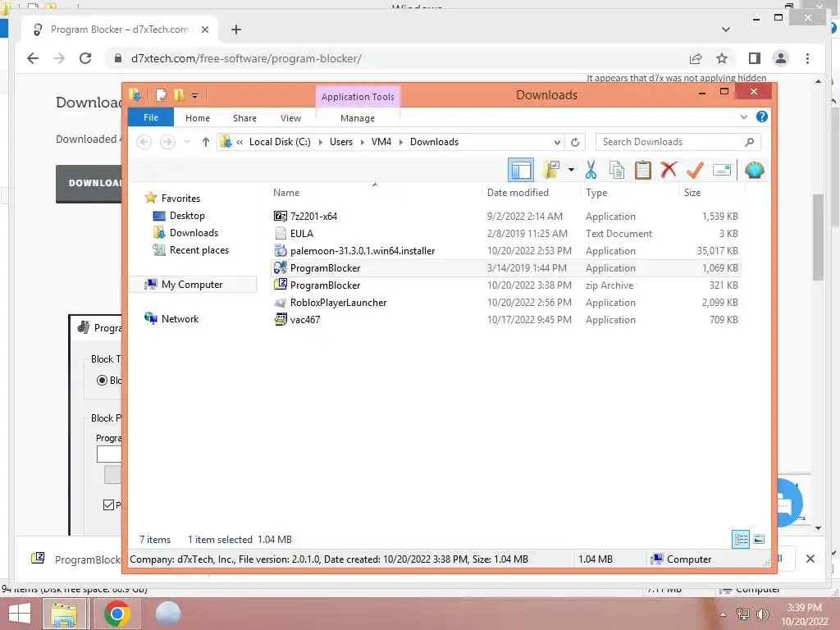The image size is (840, 630).
Task: Toggle the preview pane layout button in toolbar
Action: 520,171
